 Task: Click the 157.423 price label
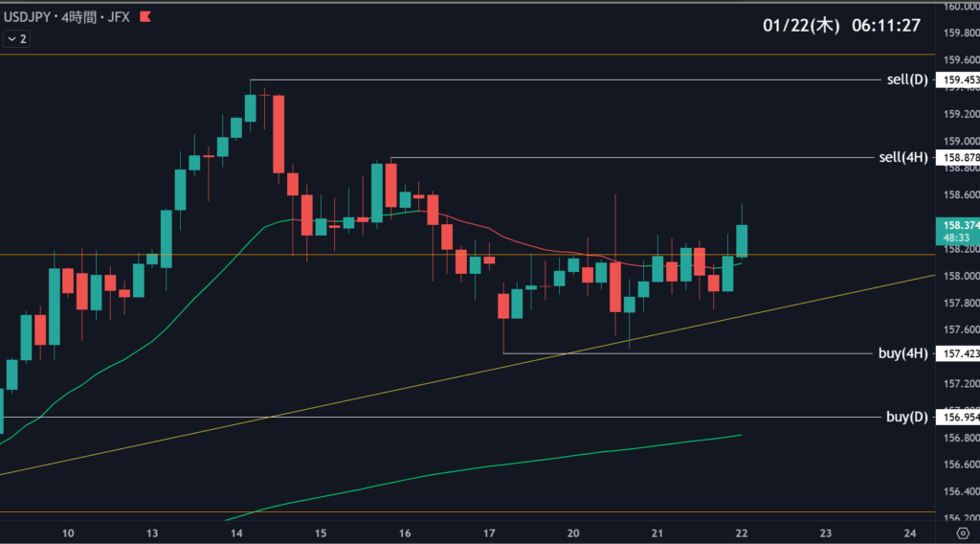coord(960,353)
